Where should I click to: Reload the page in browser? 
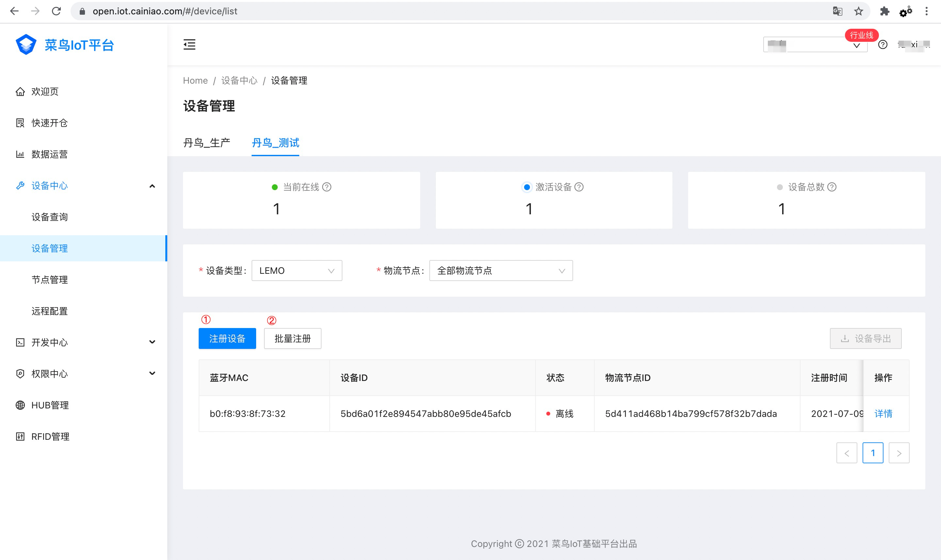click(x=56, y=11)
